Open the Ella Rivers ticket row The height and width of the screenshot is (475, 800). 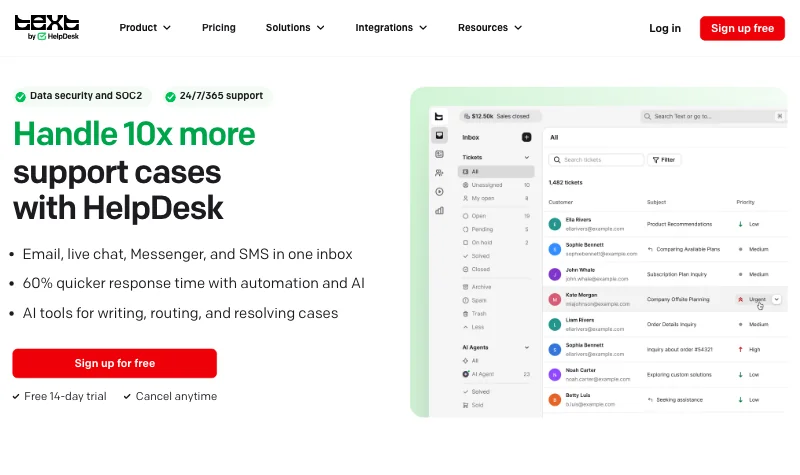(665, 224)
